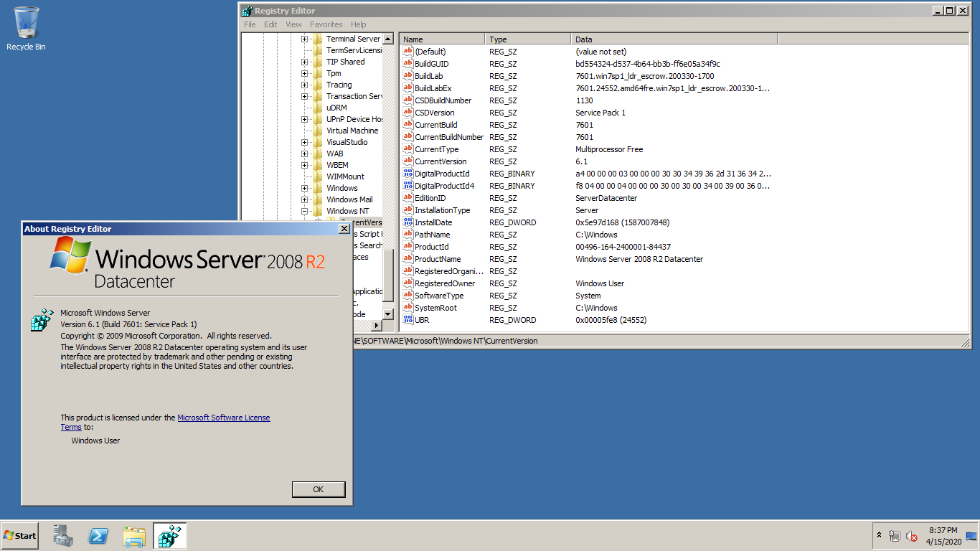Click OK in About Registry Editor
The height and width of the screenshot is (551, 980).
tap(319, 489)
